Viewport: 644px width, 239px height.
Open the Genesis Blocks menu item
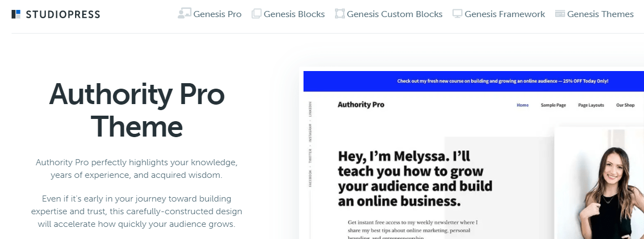(294, 14)
